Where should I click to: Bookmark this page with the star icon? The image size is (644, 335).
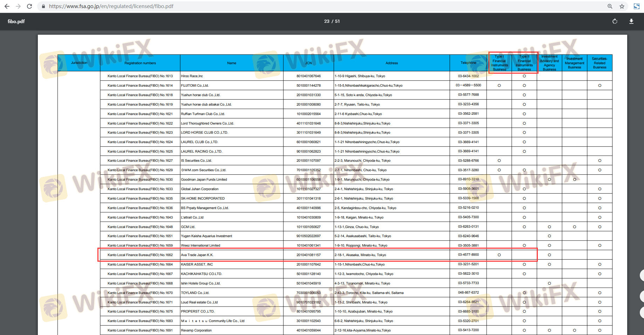(622, 6)
